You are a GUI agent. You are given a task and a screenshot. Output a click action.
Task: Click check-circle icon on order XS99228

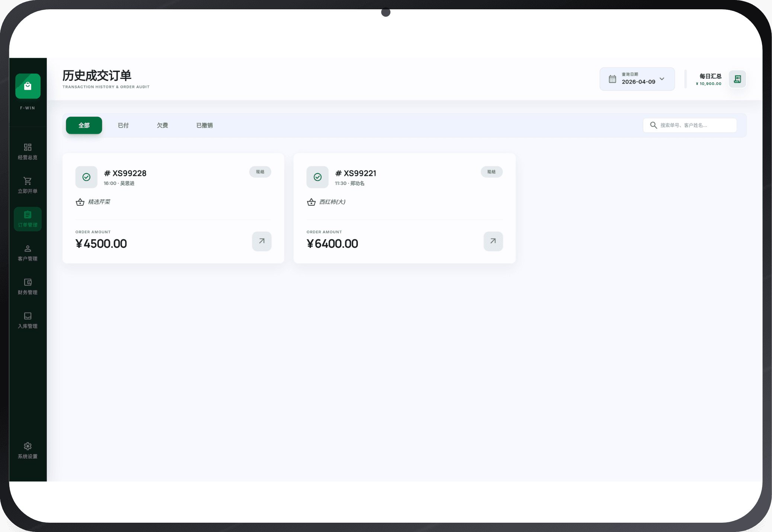point(86,177)
